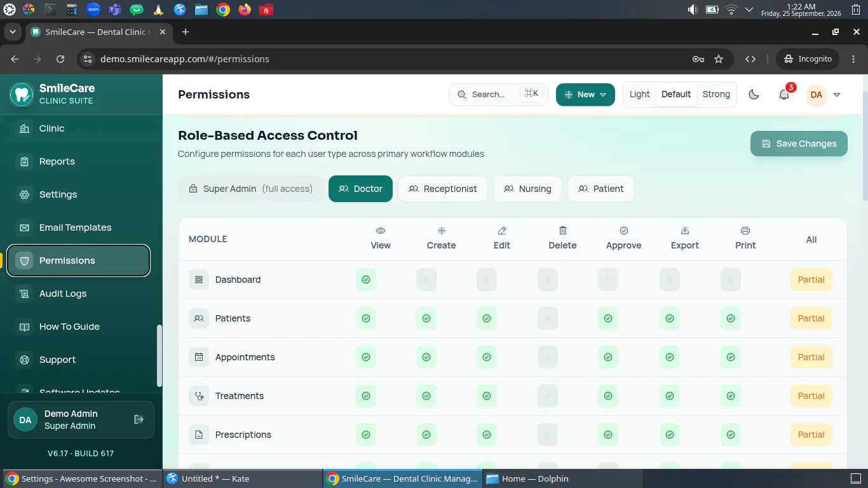Image resolution: width=868 pixels, height=488 pixels.
Task: Select the Receptionist role tab
Action: [443, 189]
